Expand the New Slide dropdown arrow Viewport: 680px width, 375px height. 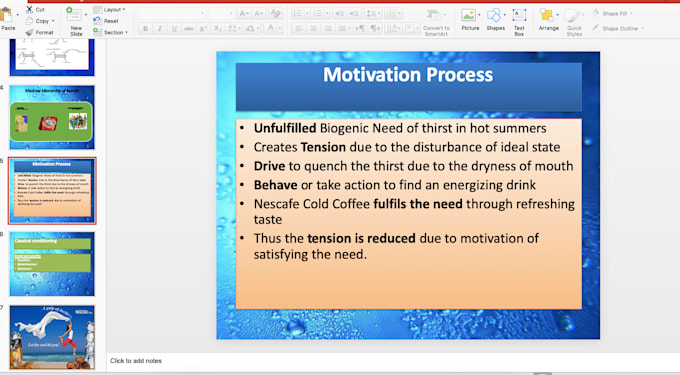[x=85, y=15]
